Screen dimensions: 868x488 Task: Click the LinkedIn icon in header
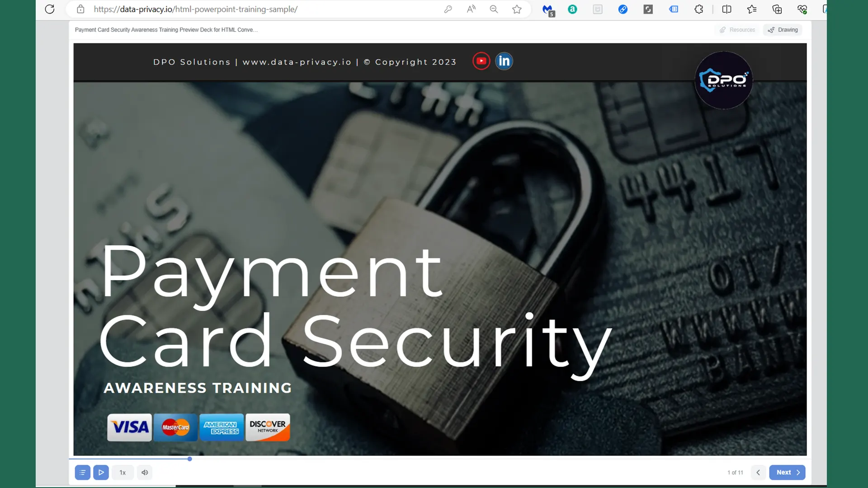click(504, 61)
